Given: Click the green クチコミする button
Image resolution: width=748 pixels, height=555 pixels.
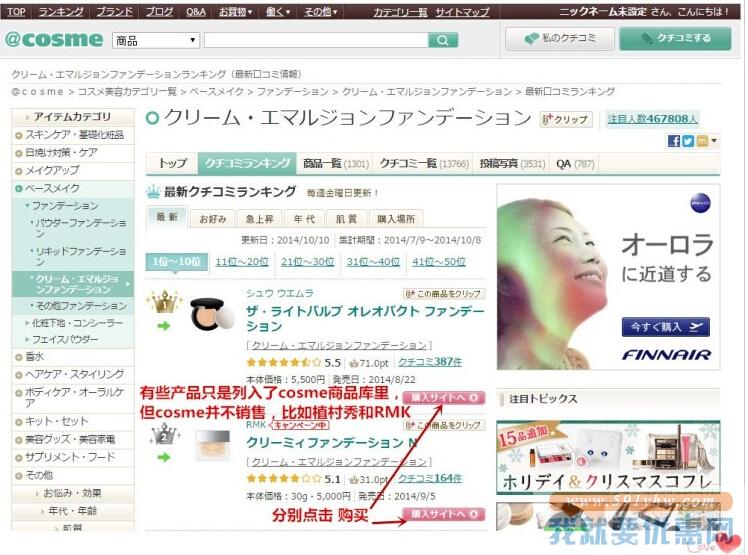Looking at the screenshot, I should click(675, 38).
